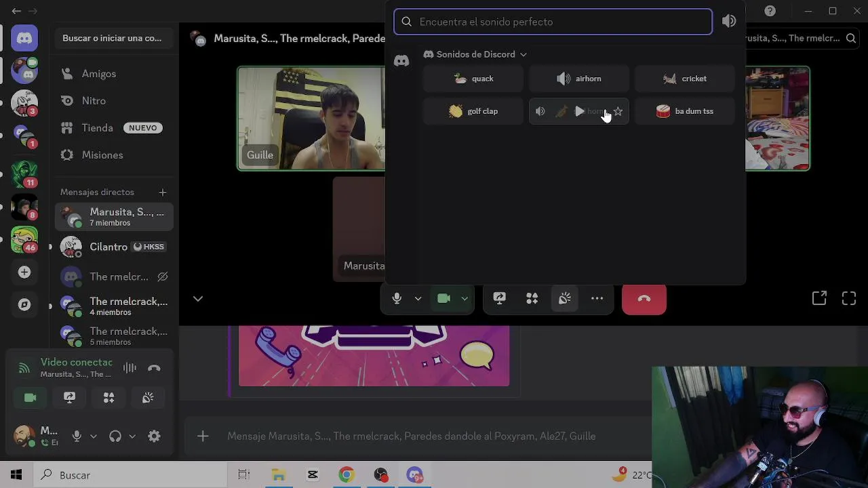
Task: Open Cilantro direct message
Action: [x=114, y=247]
